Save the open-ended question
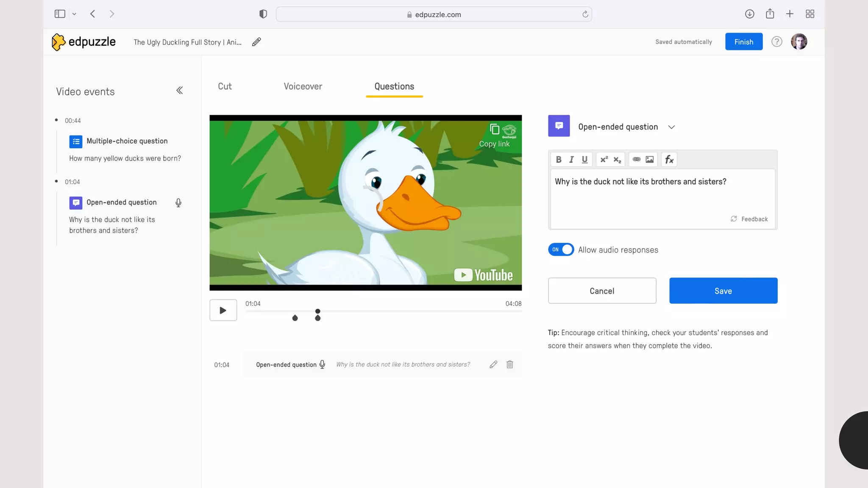Viewport: 868px width, 488px height. coord(723,291)
